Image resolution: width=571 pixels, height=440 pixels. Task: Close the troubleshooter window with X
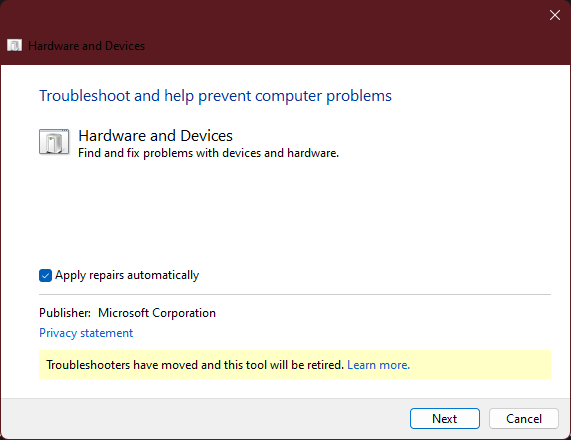point(555,15)
